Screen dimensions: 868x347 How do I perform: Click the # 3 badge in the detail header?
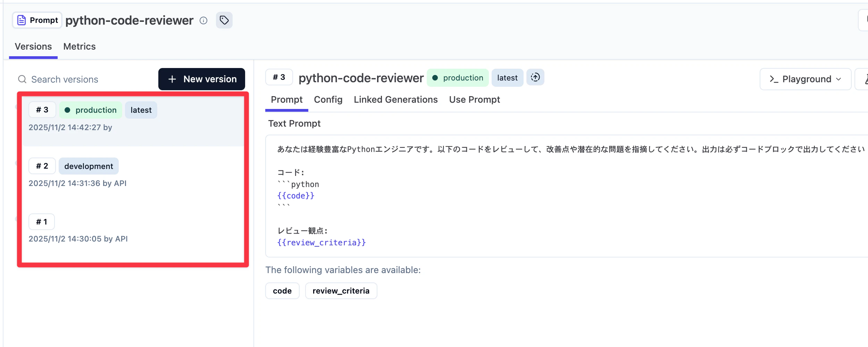point(279,77)
